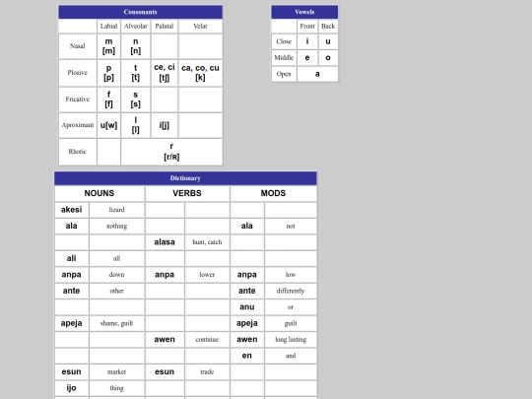Image resolution: width=532 pixels, height=399 pixels.
Task: Click the Rhotic row label
Action: (x=78, y=152)
